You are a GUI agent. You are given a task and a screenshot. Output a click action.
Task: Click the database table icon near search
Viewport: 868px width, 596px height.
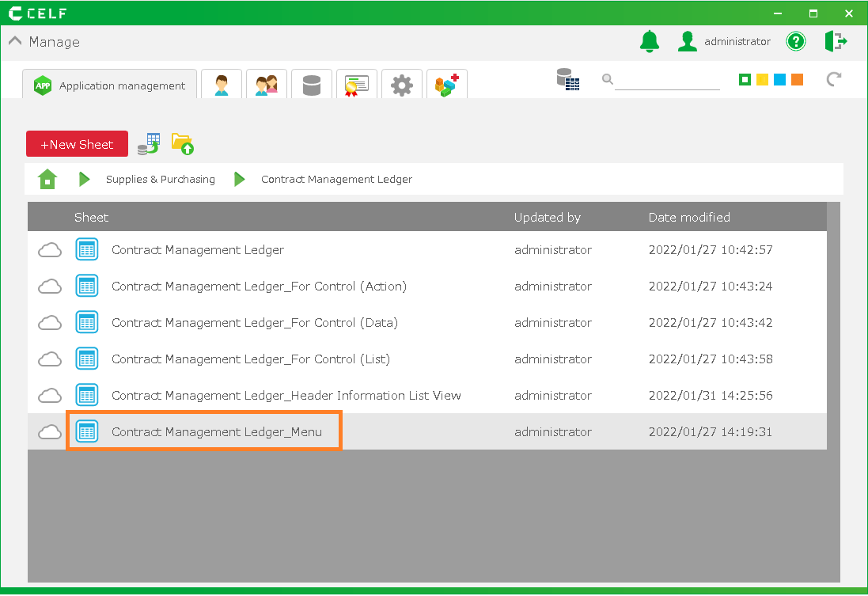pyautogui.click(x=567, y=79)
